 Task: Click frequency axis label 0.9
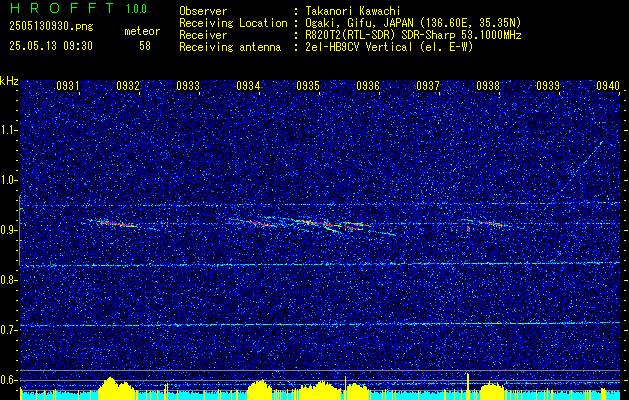click(9, 230)
